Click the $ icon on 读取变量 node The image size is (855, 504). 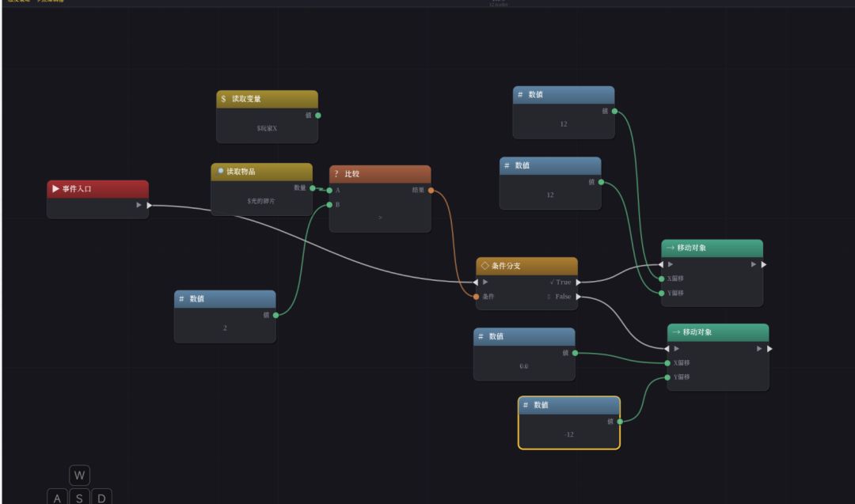coord(223,99)
